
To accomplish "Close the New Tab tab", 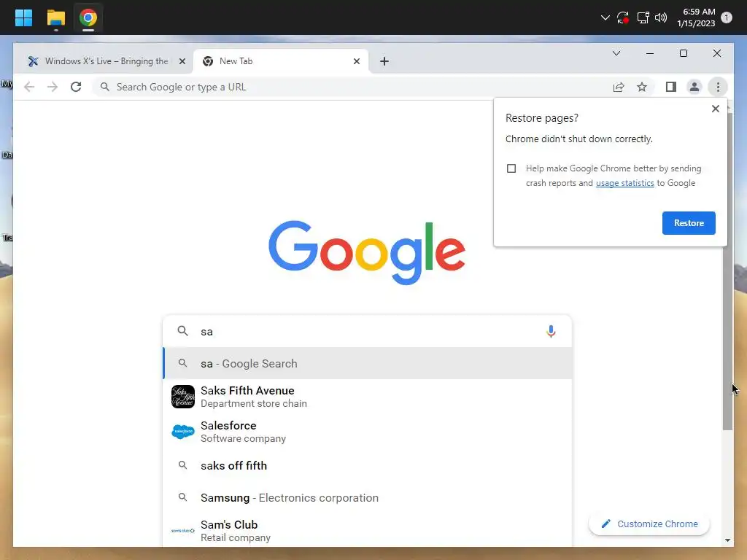I will click(356, 61).
